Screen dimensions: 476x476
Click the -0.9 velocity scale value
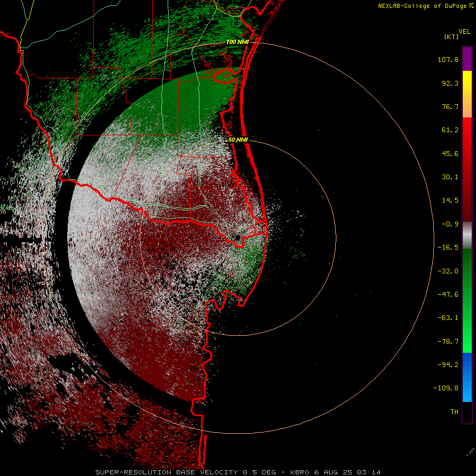coord(450,224)
